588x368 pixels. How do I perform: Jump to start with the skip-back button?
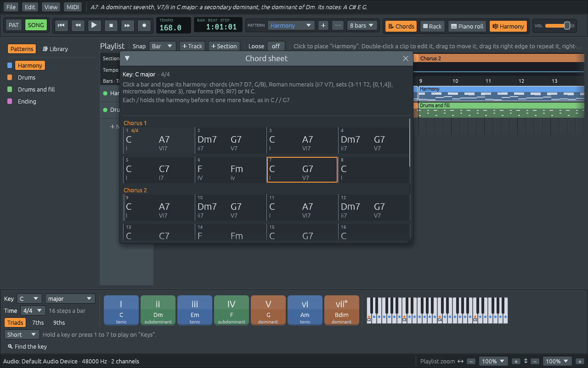tap(61, 25)
